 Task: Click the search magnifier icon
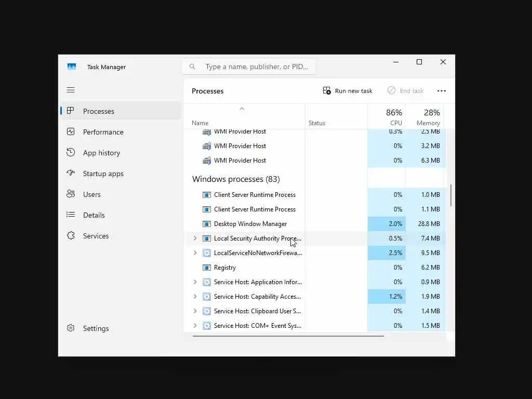point(192,66)
